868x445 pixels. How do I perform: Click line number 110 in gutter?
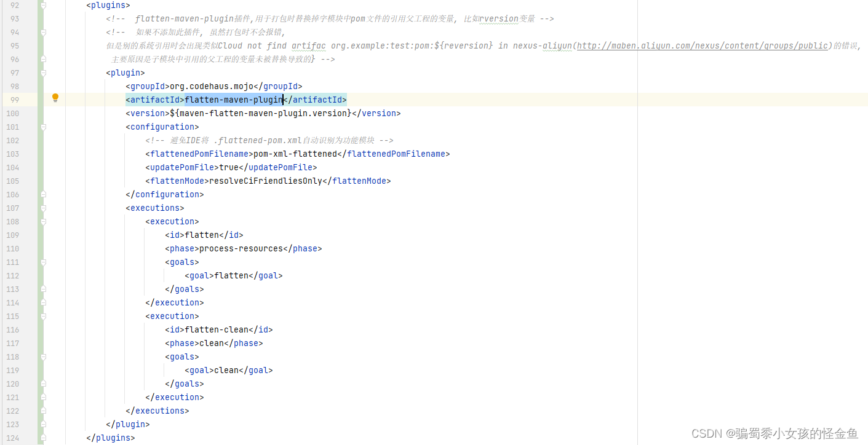click(12, 248)
